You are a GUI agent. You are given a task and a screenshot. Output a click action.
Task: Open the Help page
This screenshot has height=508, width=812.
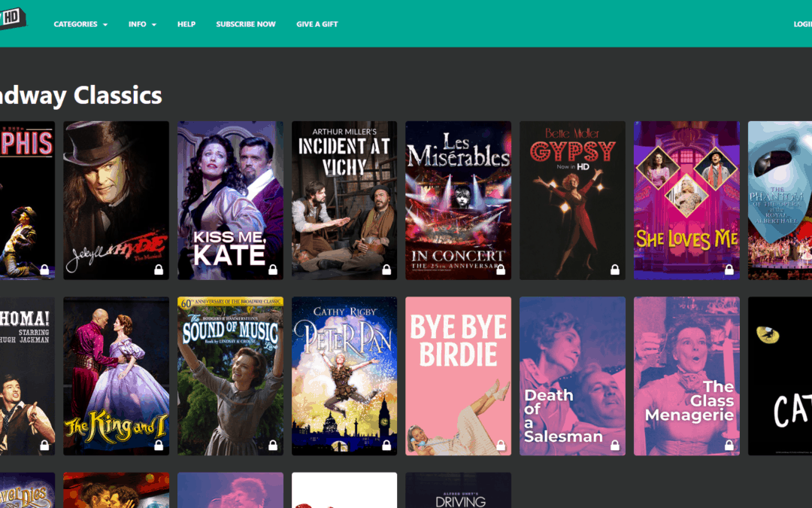tap(186, 24)
